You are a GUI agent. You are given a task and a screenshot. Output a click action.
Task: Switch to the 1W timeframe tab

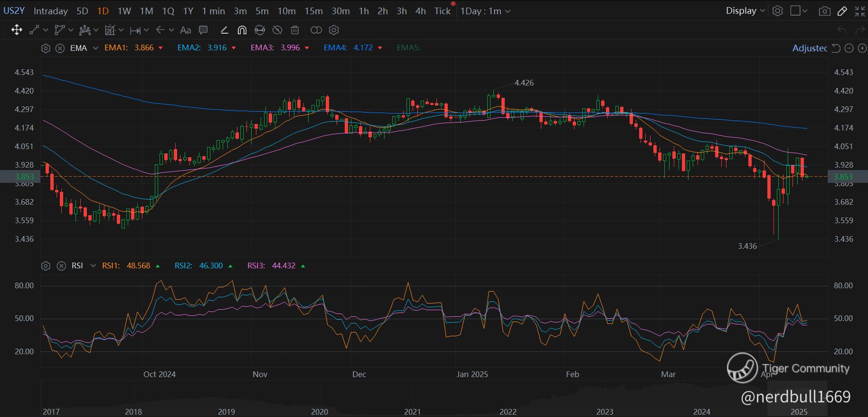coord(124,11)
